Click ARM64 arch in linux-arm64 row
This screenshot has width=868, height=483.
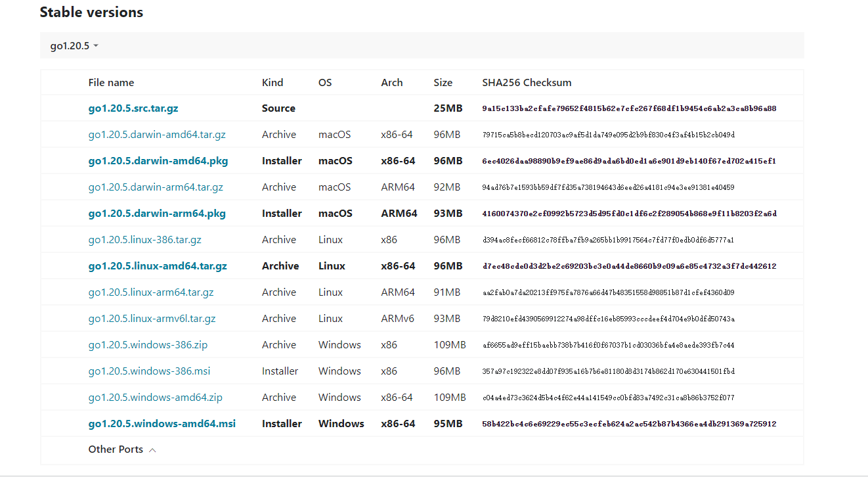tap(398, 292)
